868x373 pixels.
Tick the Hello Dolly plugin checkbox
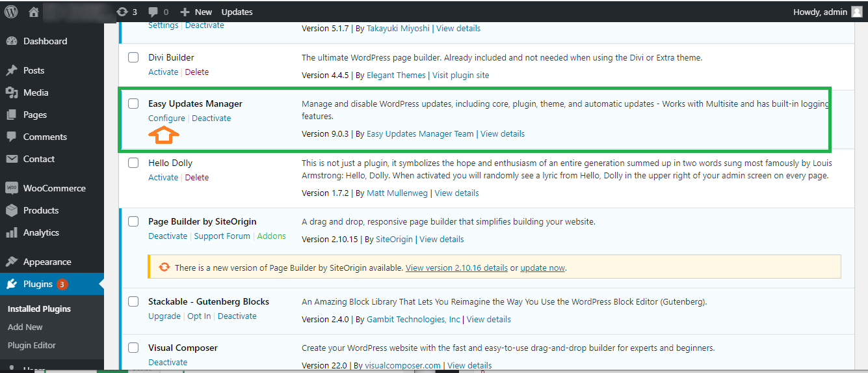[x=133, y=163]
